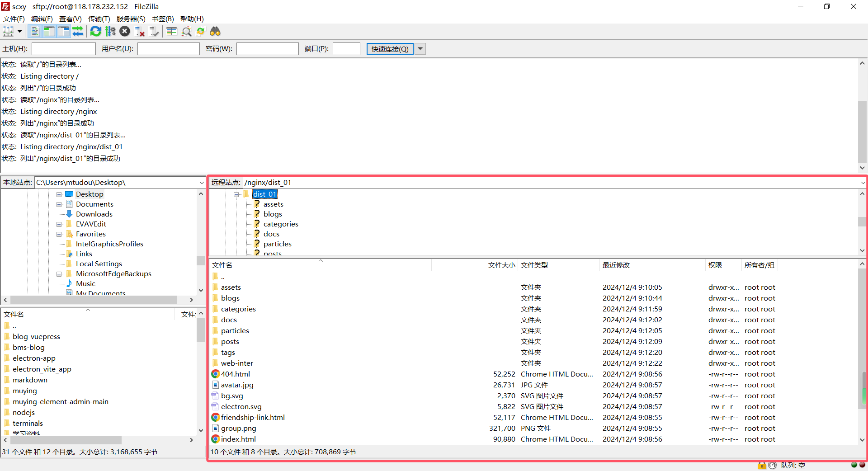
Task: Click the folder icon beside web-inter
Action: 216,363
